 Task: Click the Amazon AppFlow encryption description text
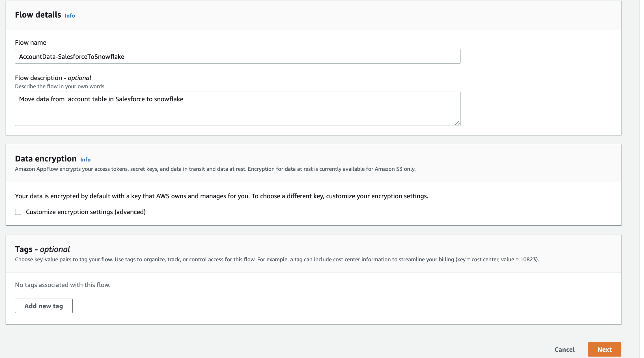tap(215, 169)
